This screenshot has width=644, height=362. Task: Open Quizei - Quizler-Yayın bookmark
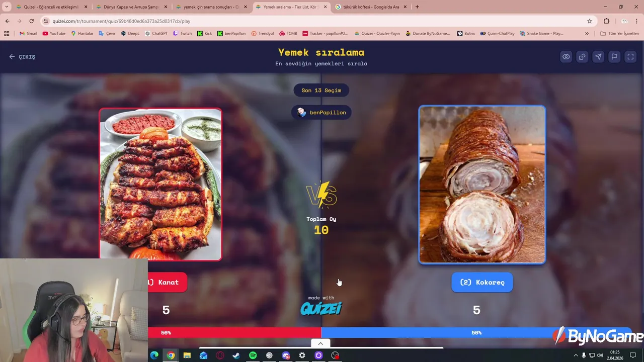click(377, 34)
